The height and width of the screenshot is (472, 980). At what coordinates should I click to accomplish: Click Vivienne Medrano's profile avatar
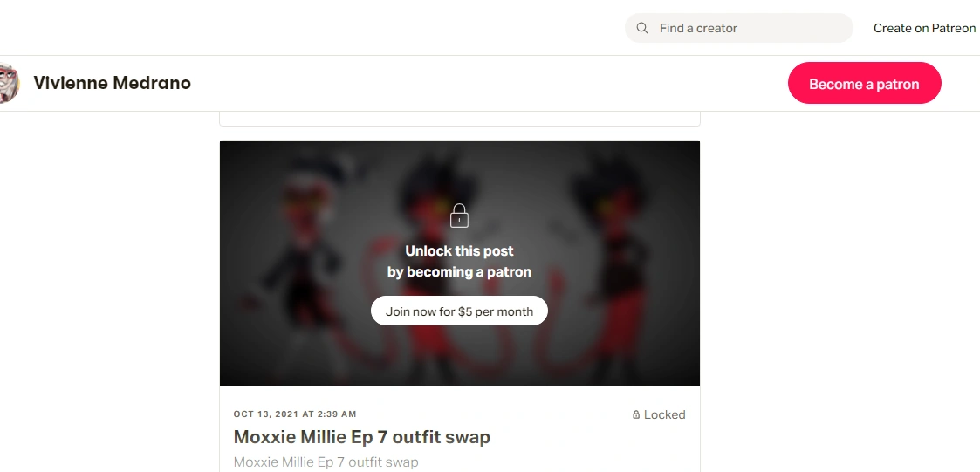(10, 83)
